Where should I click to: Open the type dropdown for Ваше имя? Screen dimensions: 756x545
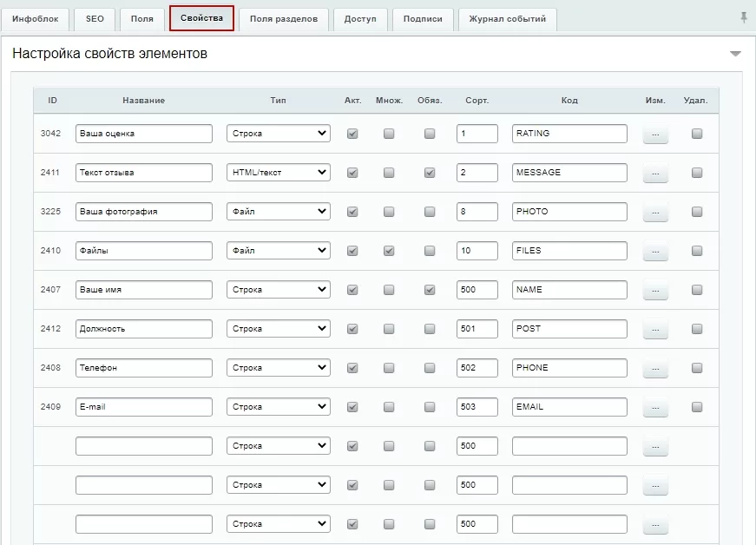pyautogui.click(x=279, y=290)
